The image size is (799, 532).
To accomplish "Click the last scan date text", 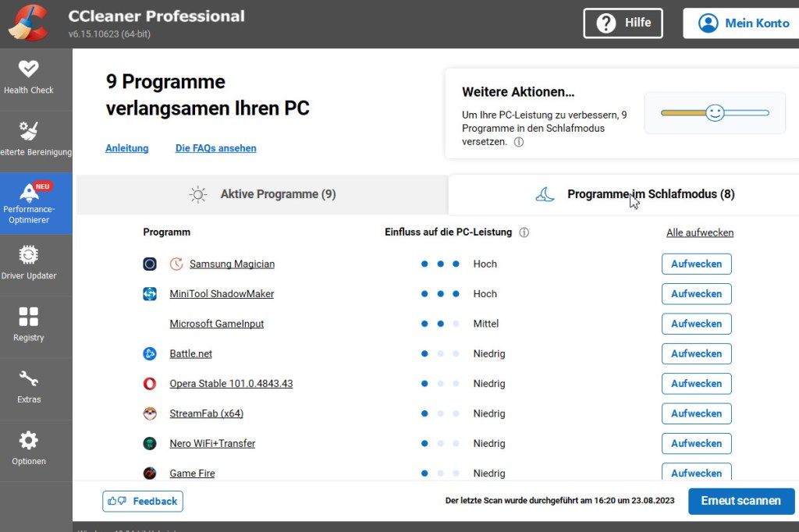I will coord(559,501).
